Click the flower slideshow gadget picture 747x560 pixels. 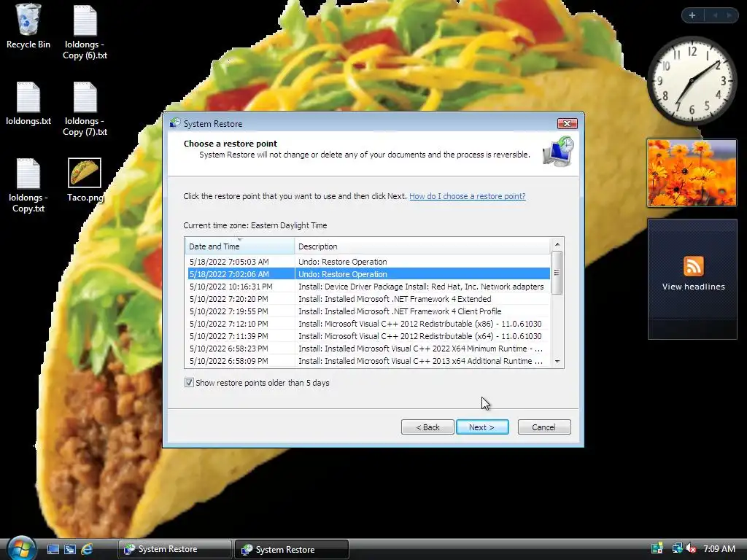[692, 173]
